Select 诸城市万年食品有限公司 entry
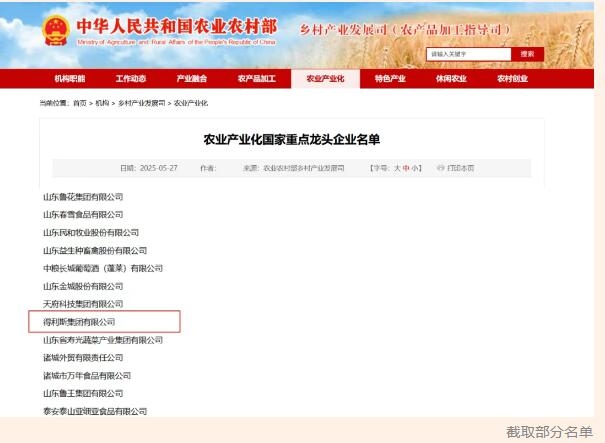This screenshot has height=443, width=605. [87, 375]
